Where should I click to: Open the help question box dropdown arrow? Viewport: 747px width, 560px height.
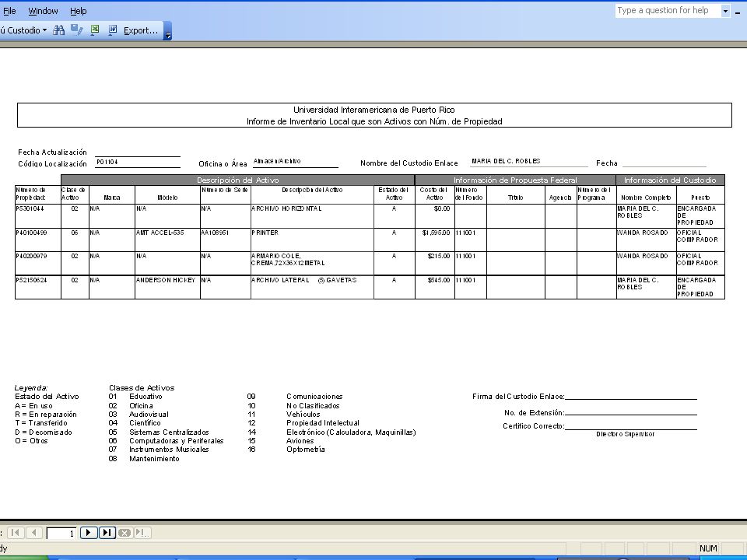[725, 10]
